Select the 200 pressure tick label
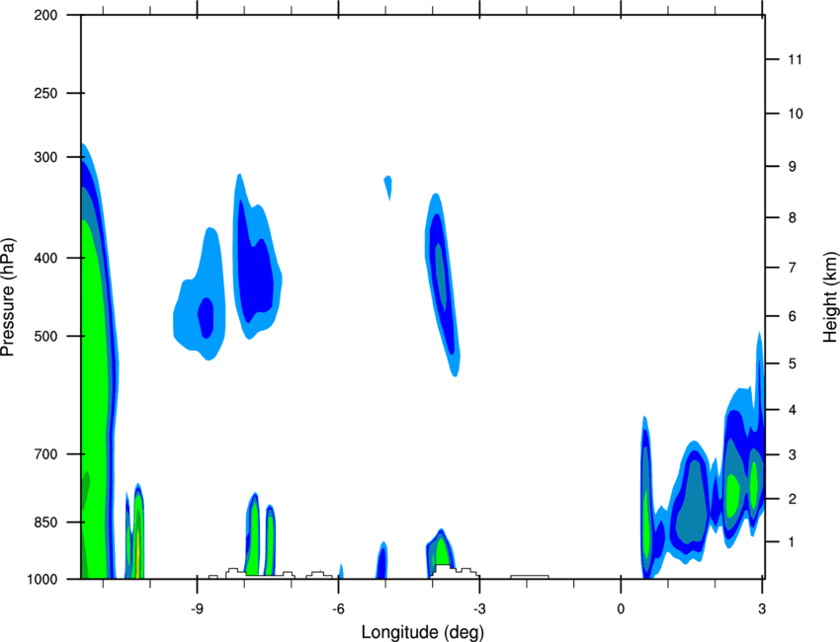The width and height of the screenshot is (840, 642). pyautogui.click(x=45, y=15)
